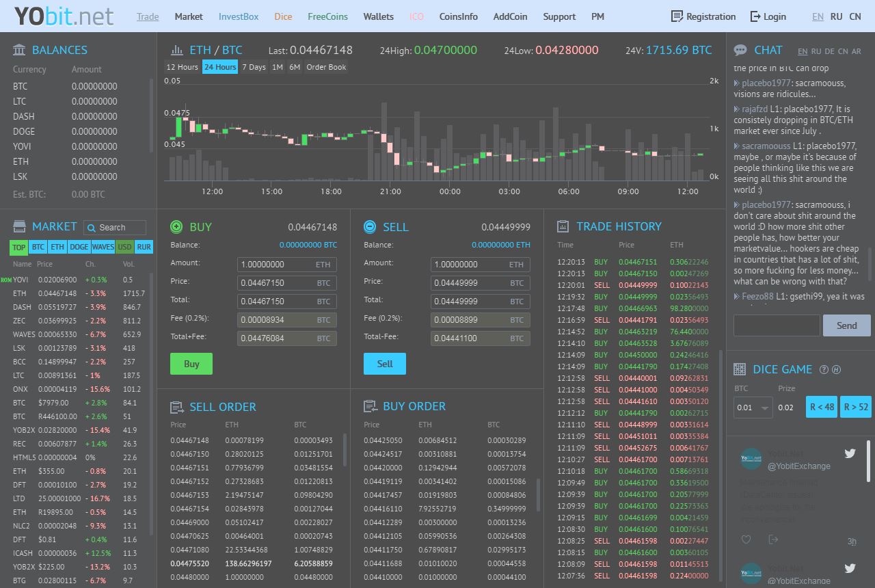Click the green Buy button
Viewport: 875px width, 588px height.
click(191, 364)
